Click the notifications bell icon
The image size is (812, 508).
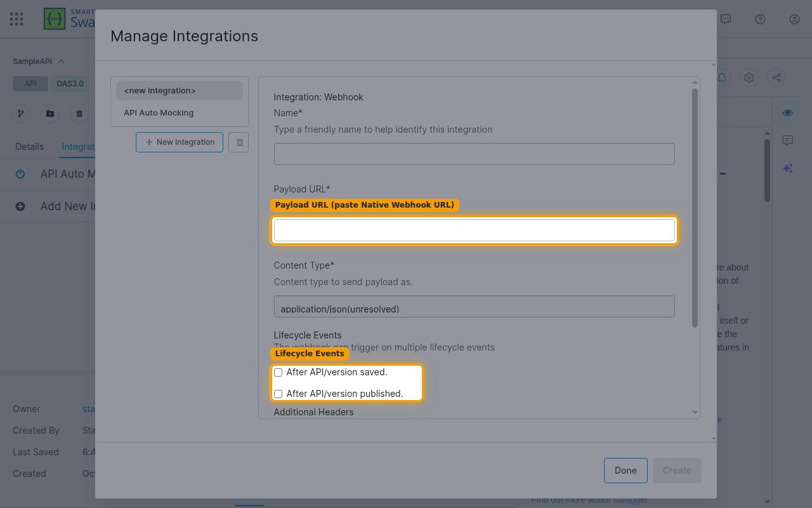[x=723, y=77]
